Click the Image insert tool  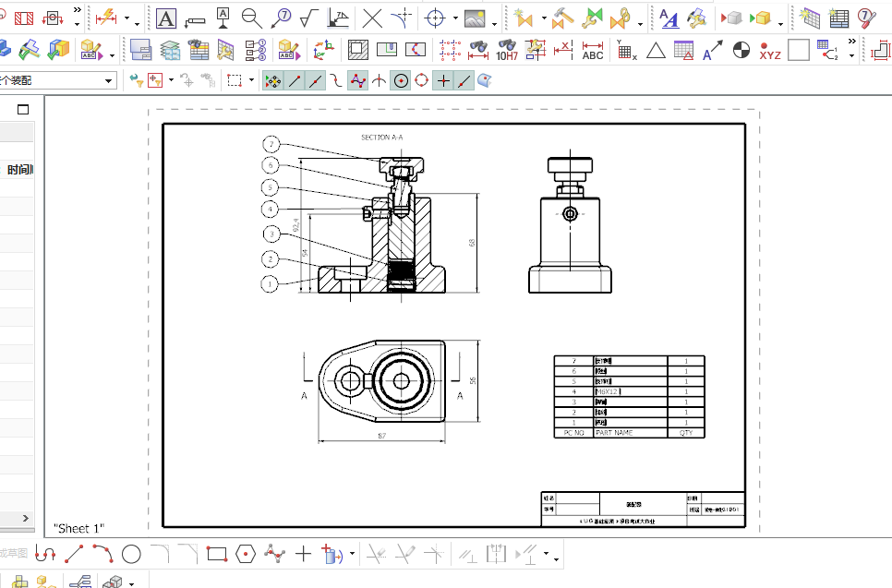[475, 18]
